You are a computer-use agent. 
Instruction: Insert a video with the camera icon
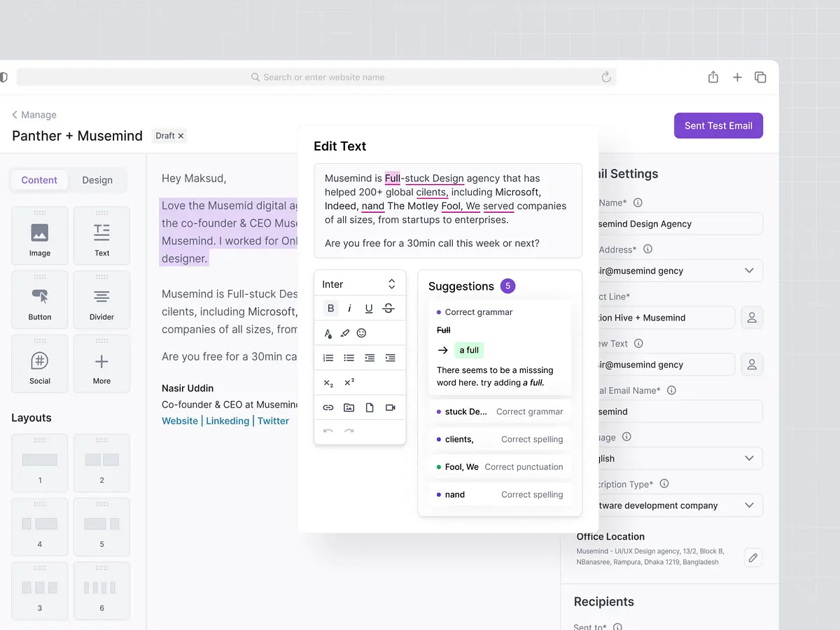[x=391, y=407]
